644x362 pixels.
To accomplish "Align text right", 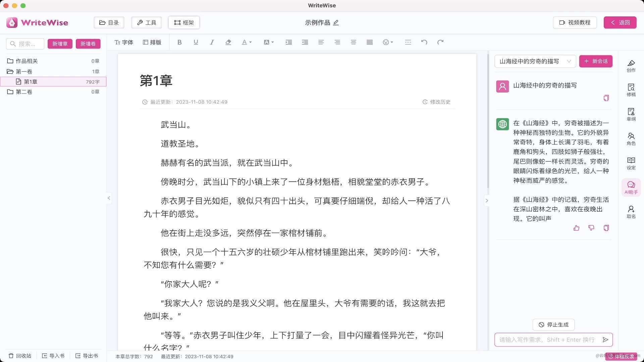I will click(337, 42).
